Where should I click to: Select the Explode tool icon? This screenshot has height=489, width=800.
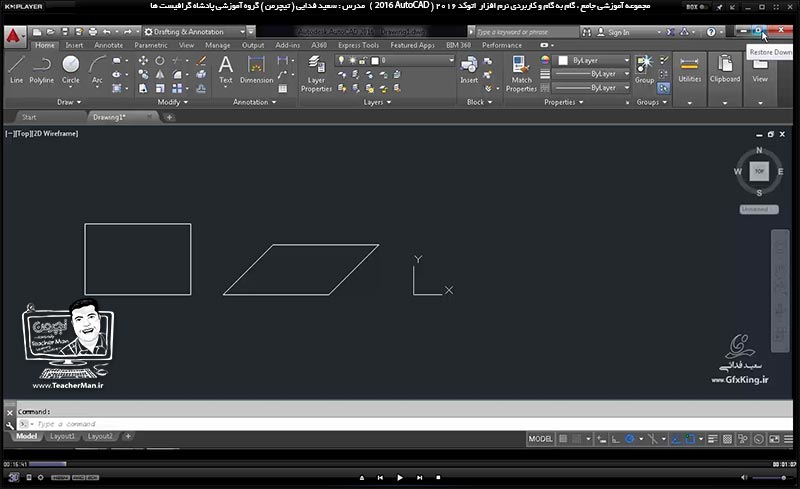click(x=202, y=75)
